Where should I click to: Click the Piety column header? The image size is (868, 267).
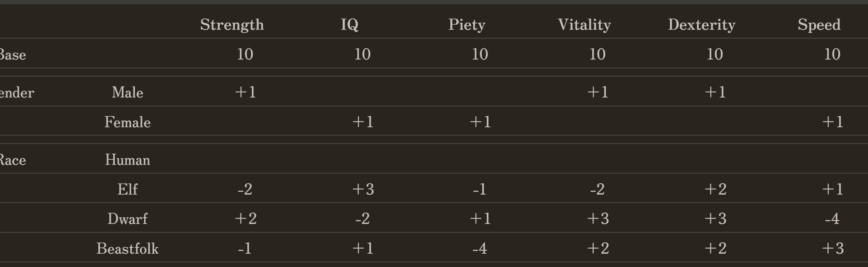click(x=467, y=25)
